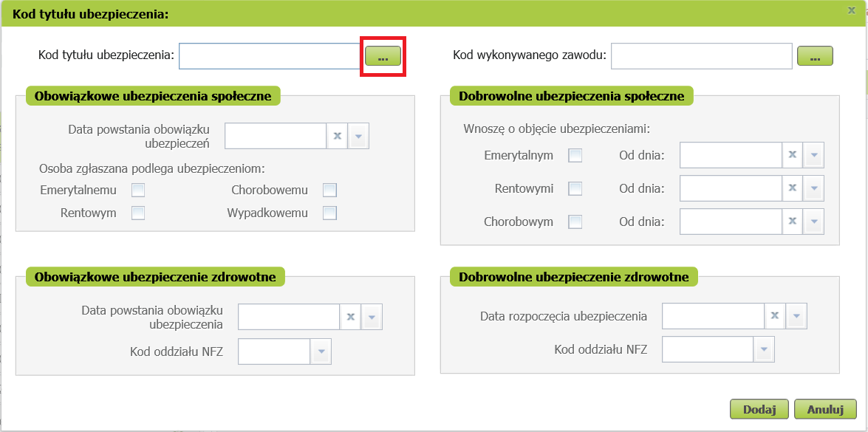Check voluntary Chorobowym checkbox
This screenshot has height=432, width=868.
(x=575, y=222)
